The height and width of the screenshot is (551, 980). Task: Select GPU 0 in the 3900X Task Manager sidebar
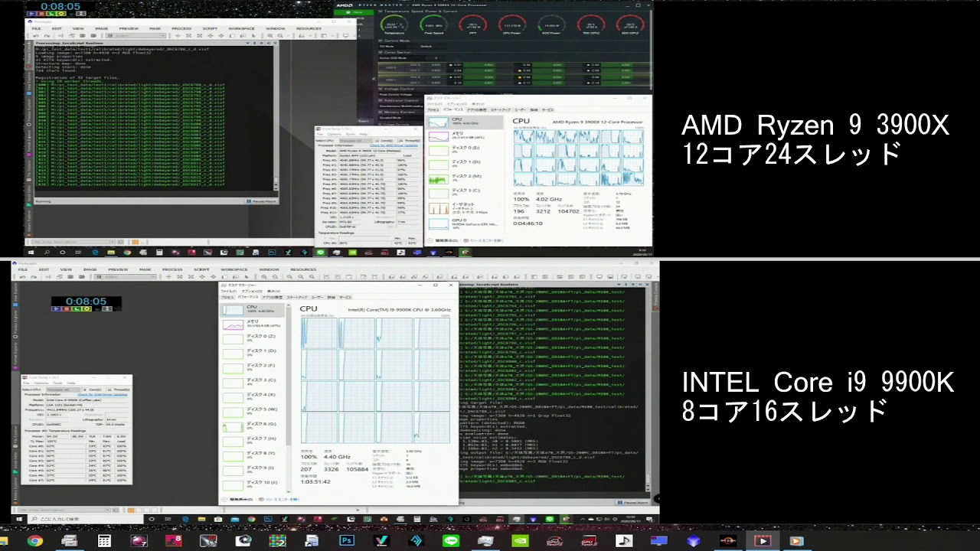coord(463,223)
